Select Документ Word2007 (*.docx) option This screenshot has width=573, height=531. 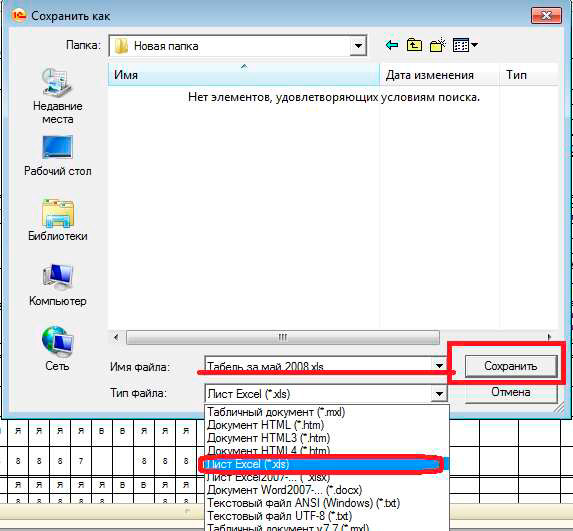285,490
